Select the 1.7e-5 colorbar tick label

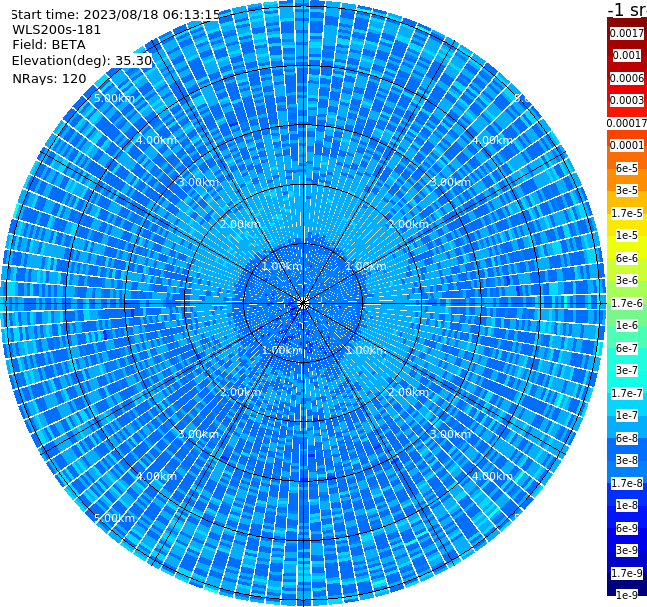[627, 213]
